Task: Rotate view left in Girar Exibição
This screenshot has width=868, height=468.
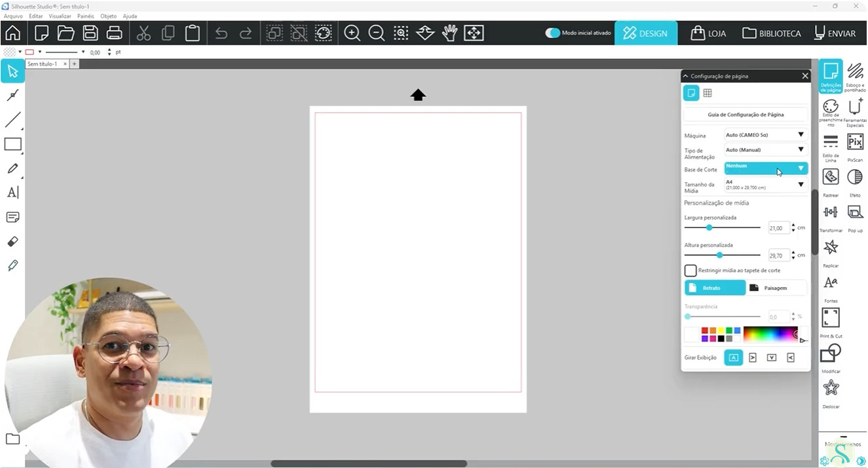Action: pyautogui.click(x=791, y=357)
